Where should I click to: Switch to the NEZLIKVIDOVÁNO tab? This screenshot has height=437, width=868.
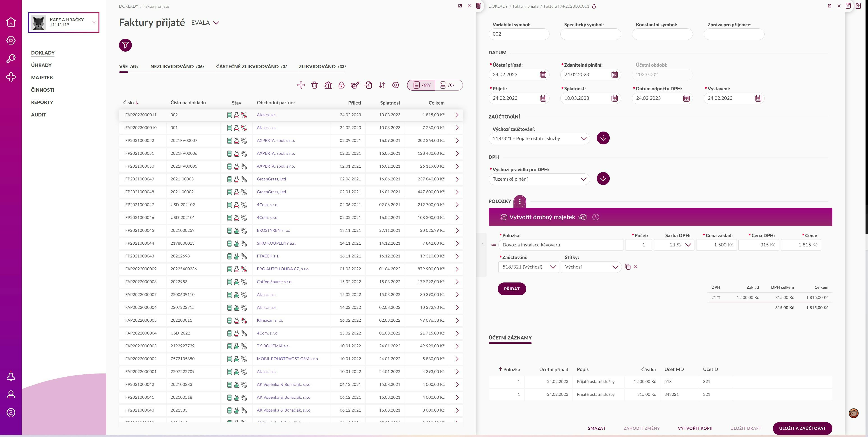177,67
